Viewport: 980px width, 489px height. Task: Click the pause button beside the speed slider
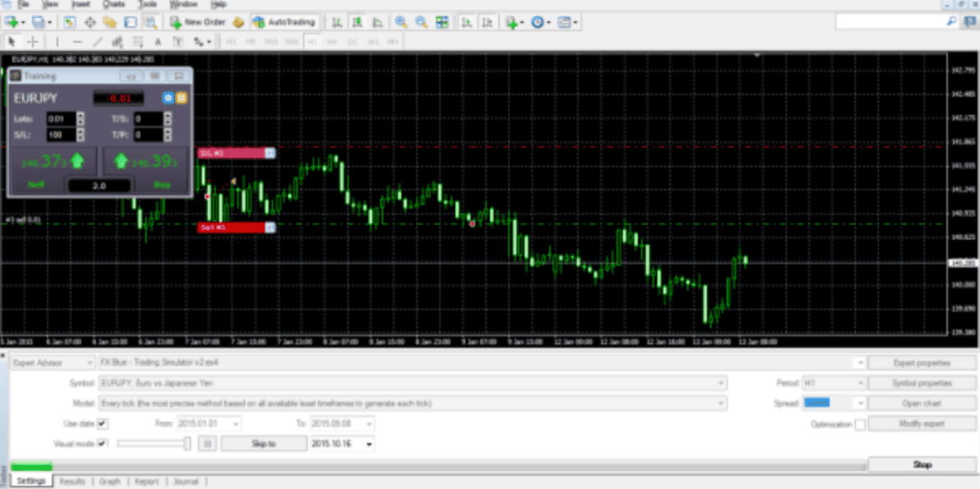coord(208,444)
